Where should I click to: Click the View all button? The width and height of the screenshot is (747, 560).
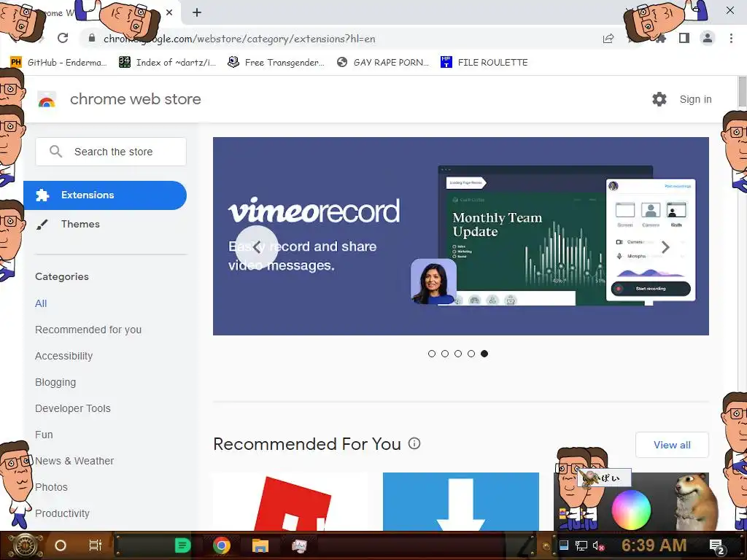click(x=672, y=445)
